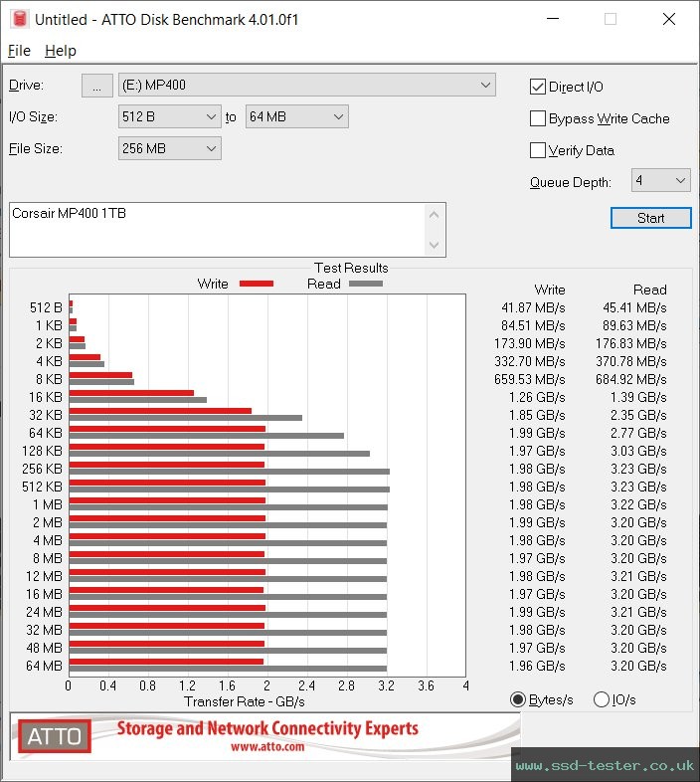Image resolution: width=700 pixels, height=782 pixels.
Task: Click the 32 KB gray read bar
Action: 186,418
